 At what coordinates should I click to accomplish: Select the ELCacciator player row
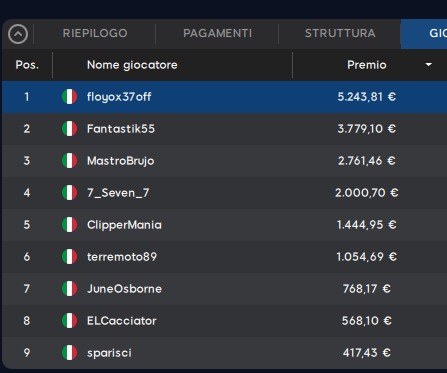(224, 321)
